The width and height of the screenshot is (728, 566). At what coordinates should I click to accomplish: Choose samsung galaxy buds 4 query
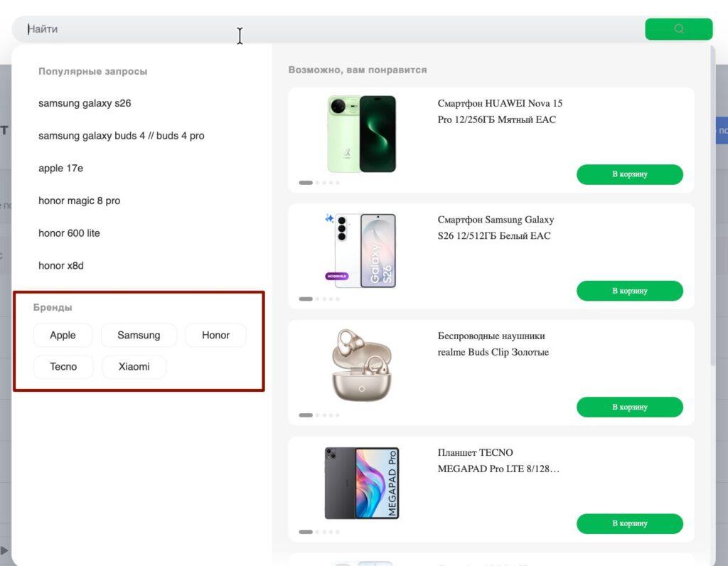point(121,136)
